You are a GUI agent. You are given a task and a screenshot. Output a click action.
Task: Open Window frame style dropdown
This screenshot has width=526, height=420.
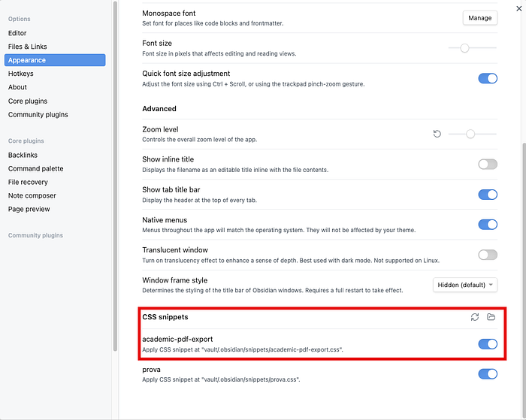(465, 285)
